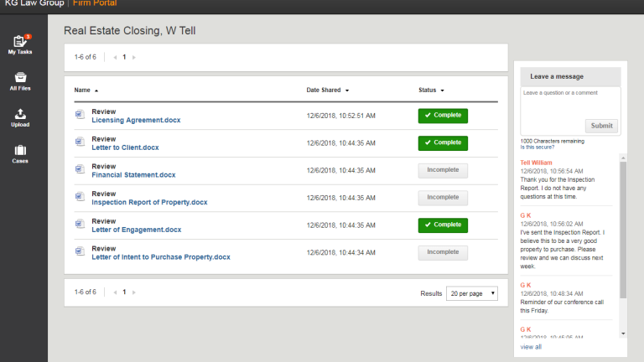
Task: Submit the message
Action: coord(601,126)
